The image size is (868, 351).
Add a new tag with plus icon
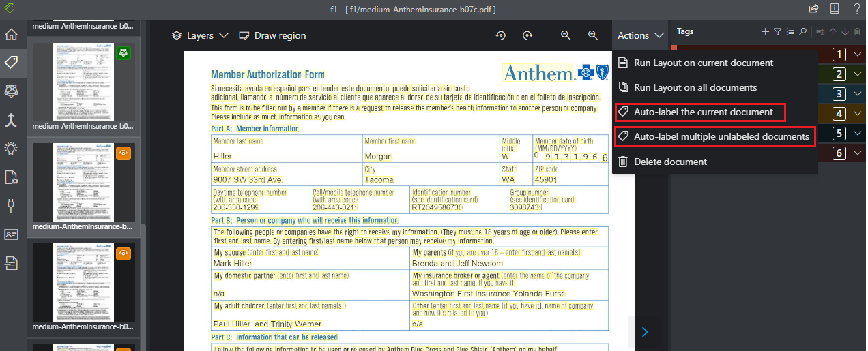pyautogui.click(x=765, y=31)
